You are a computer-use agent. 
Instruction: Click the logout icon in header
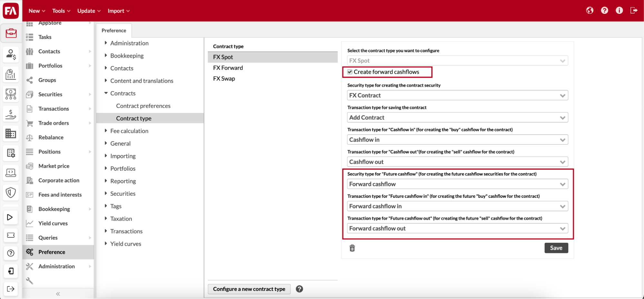[634, 11]
